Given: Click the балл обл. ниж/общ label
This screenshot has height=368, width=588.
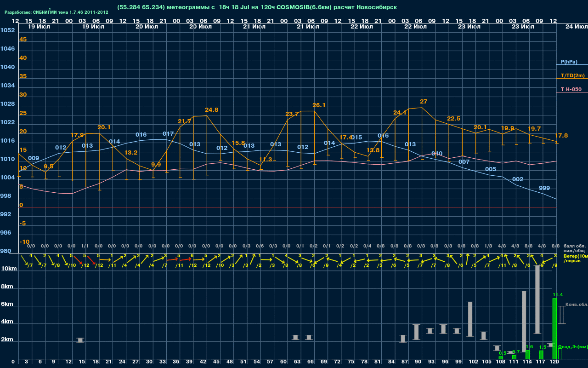Looking at the screenshot, I should [574, 248].
